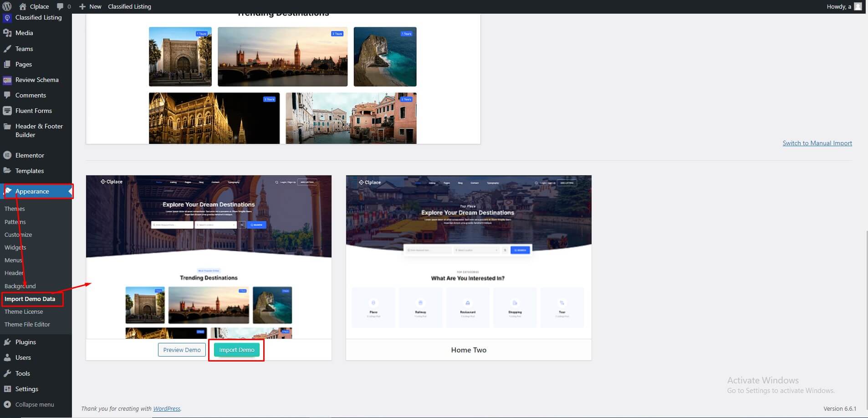Image resolution: width=868 pixels, height=418 pixels.
Task: Click the Version 6.6.1 footer text
Action: point(840,408)
